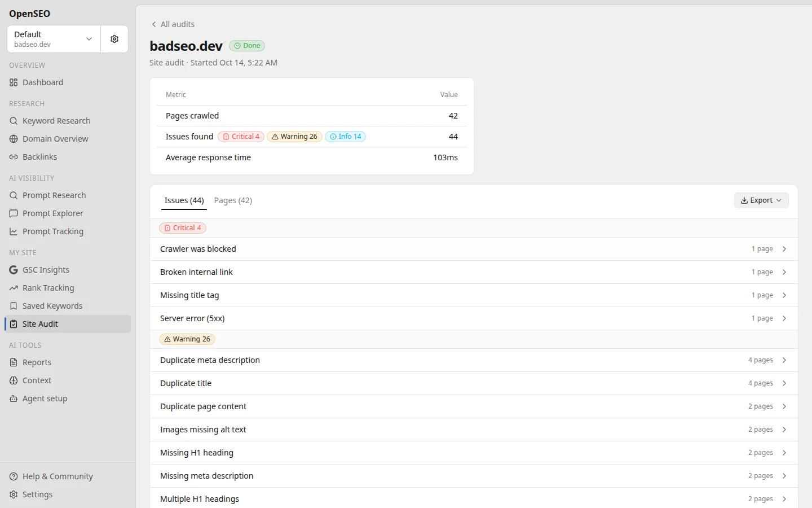
Task: Open Prompt Explorer in sidebar
Action: 68,213
